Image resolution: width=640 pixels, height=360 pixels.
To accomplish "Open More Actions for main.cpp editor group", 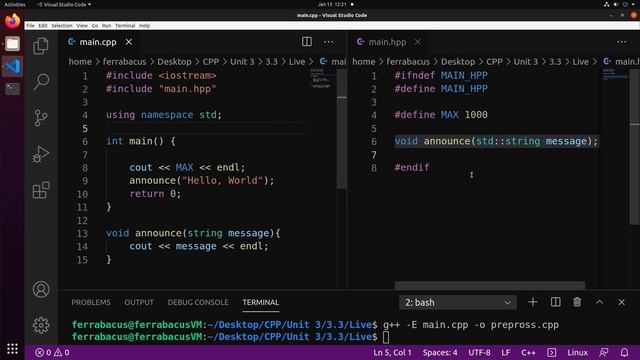I will click(328, 42).
